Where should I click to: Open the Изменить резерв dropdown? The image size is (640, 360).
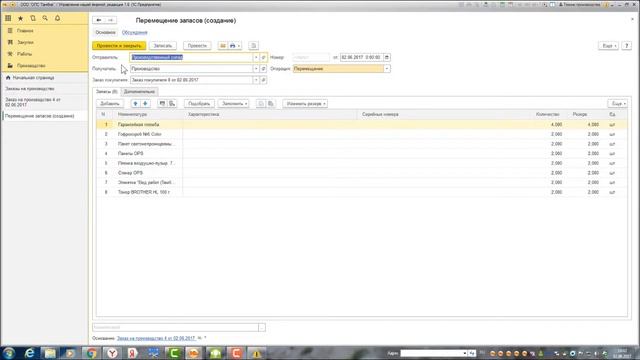305,104
